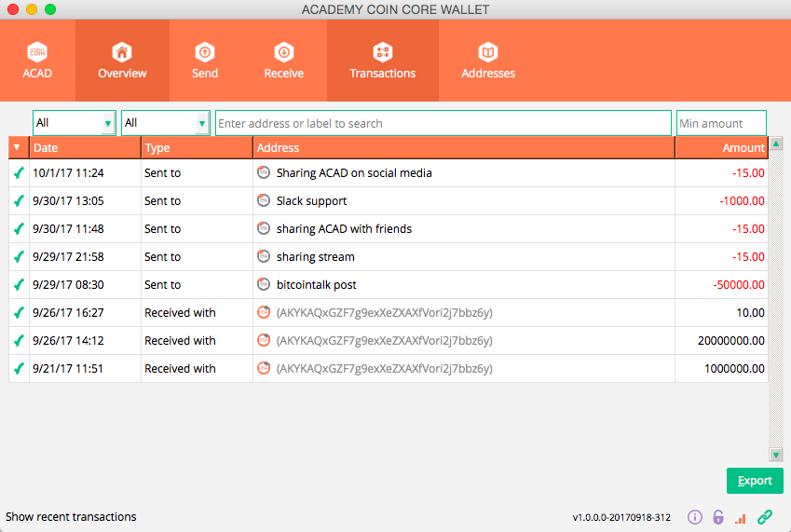Click the info icon in status bar

click(x=695, y=517)
